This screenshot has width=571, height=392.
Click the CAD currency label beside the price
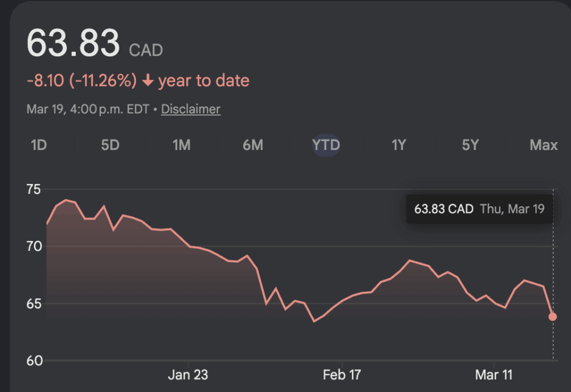point(146,51)
